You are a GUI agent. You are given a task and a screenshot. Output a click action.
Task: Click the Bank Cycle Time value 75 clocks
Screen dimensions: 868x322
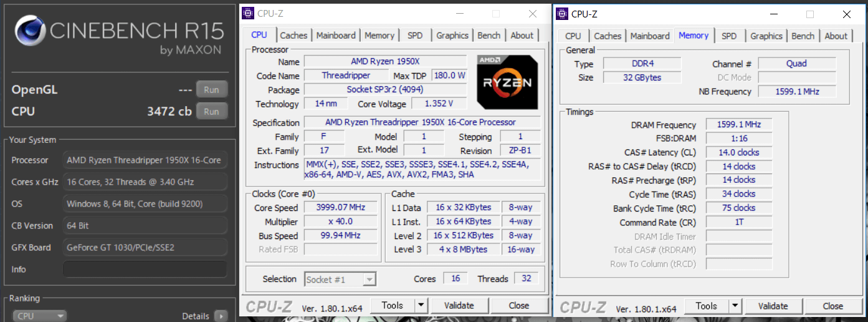tap(739, 208)
